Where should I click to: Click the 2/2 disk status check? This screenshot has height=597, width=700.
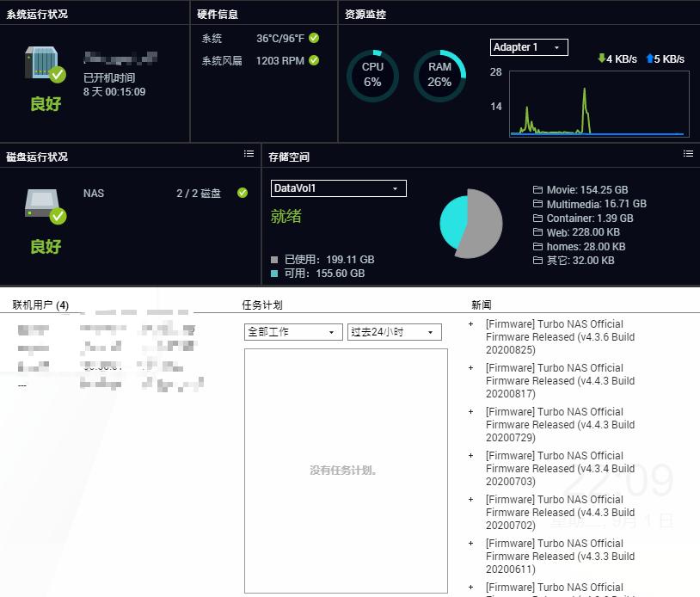coord(243,193)
